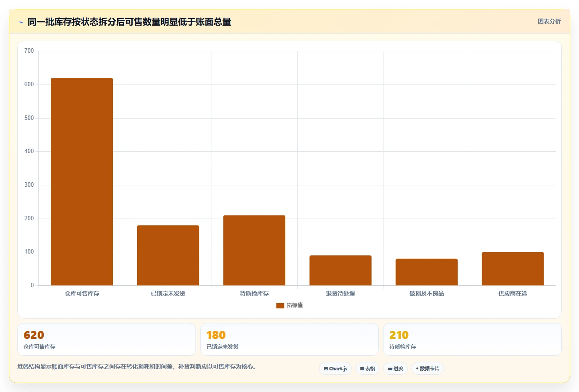The width and height of the screenshot is (579, 392).
Task: Select the 已锁定未发货 bar
Action: 168,255
